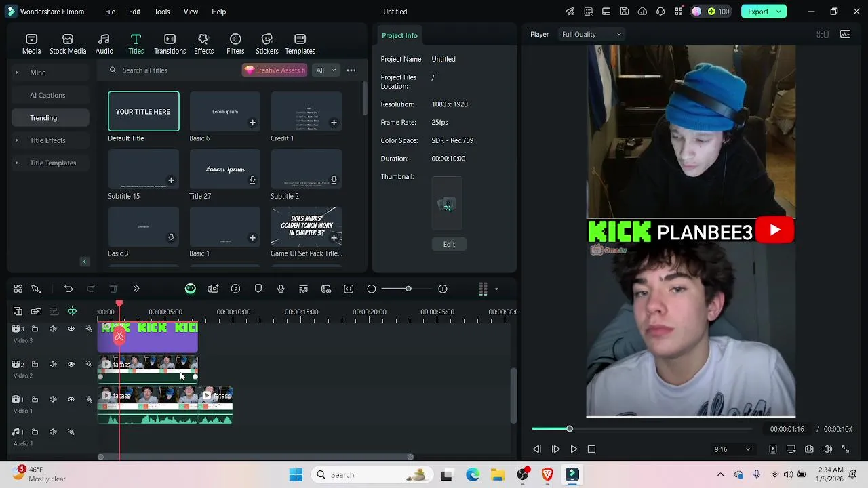Open the Stock Media tab
The width and height of the screenshot is (868, 488).
[x=68, y=44]
